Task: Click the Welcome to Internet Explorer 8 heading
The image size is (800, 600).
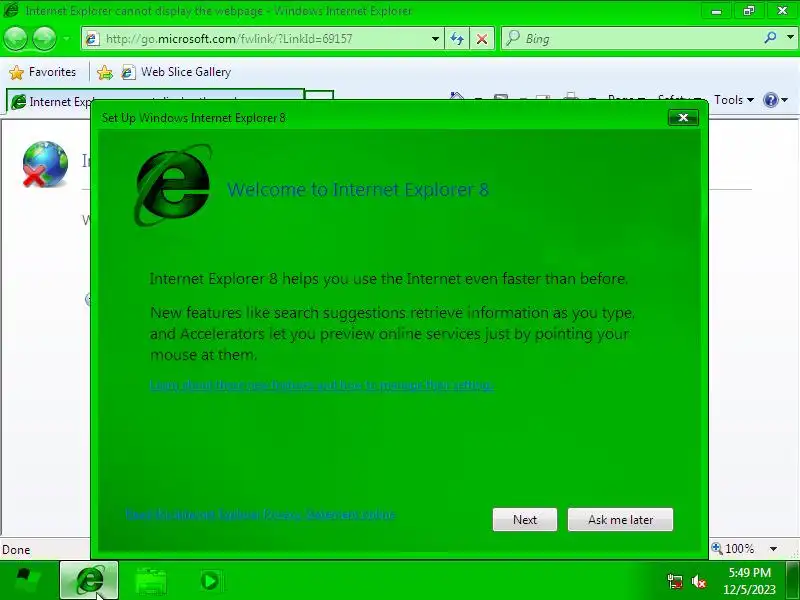Action: coord(358,190)
